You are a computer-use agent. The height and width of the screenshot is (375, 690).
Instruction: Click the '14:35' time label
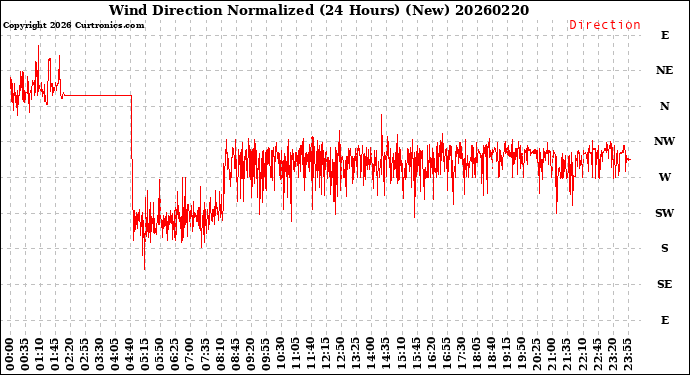[386, 355]
